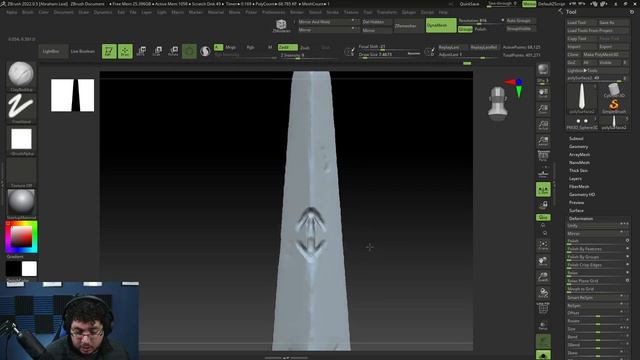Click the padlock icon on right shelf
Screen dimensions: 640x360
(x=543, y=205)
